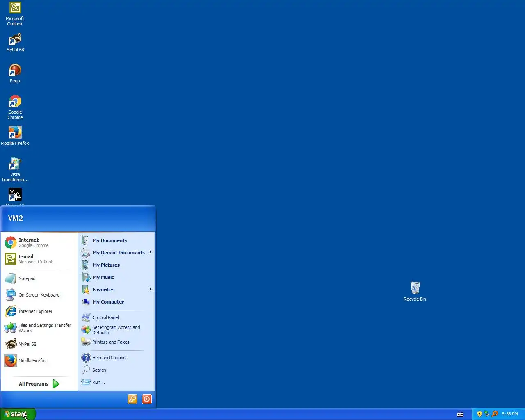
Task: Click the 'My Computer' text label
Action: (x=108, y=302)
